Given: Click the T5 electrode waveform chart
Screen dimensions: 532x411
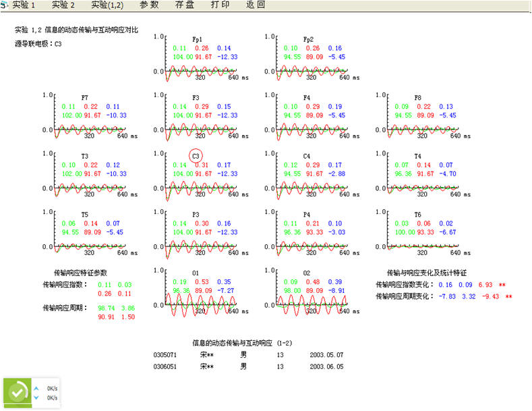Looking at the screenshot, I should [x=90, y=234].
